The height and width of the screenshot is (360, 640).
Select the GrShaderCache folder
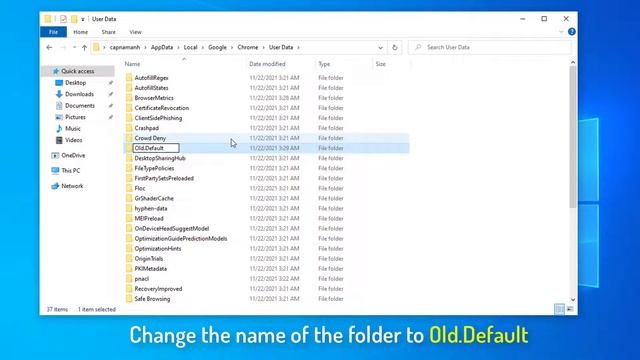[154, 198]
